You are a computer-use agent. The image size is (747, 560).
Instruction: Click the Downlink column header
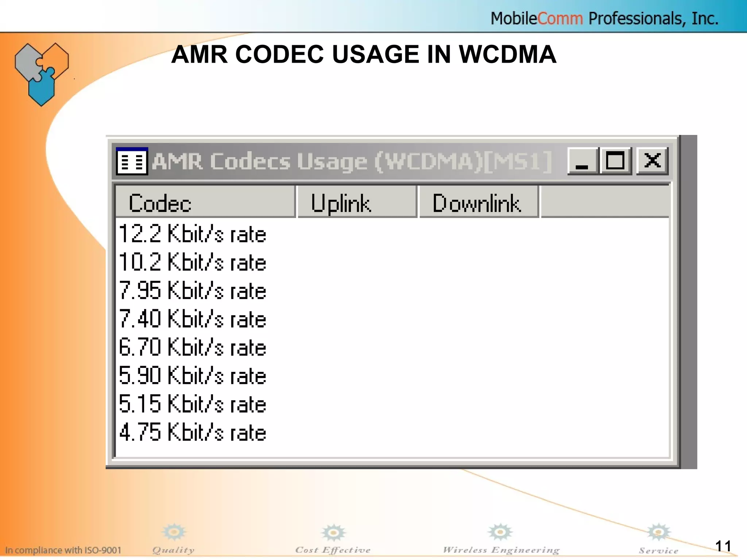tap(479, 202)
